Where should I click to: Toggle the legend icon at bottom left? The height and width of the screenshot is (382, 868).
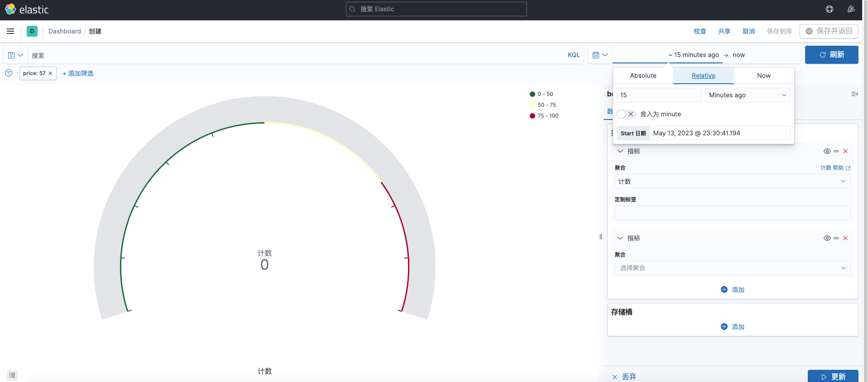12,375
